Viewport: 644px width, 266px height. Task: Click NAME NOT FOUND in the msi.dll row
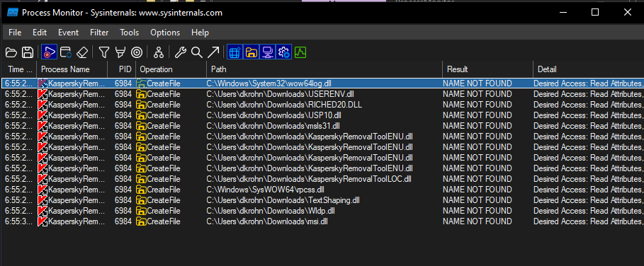478,221
